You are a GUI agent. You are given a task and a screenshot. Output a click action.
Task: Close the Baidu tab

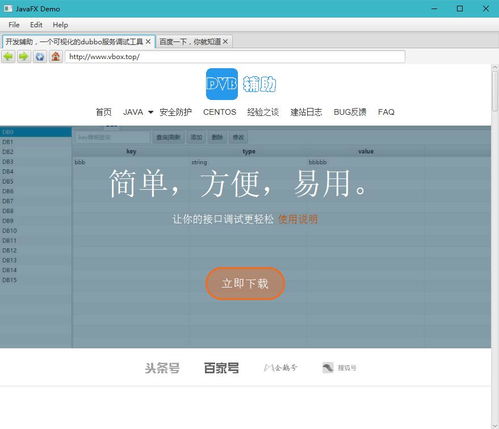pyautogui.click(x=225, y=42)
